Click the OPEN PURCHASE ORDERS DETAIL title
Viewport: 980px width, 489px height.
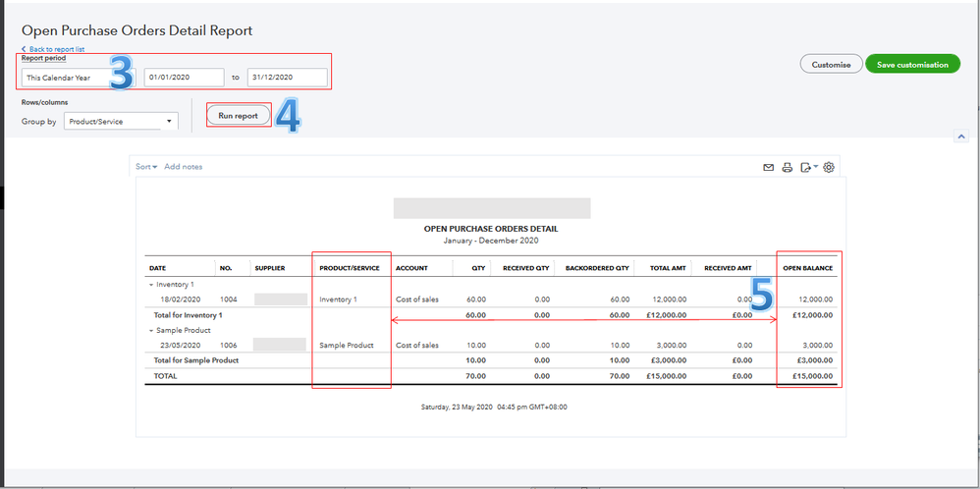tap(491, 229)
